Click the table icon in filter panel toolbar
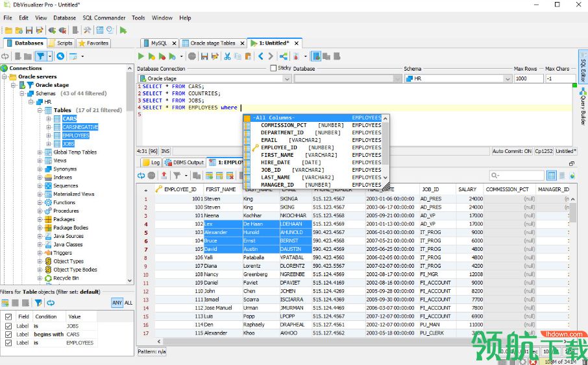This screenshot has height=365, width=588. point(5,303)
